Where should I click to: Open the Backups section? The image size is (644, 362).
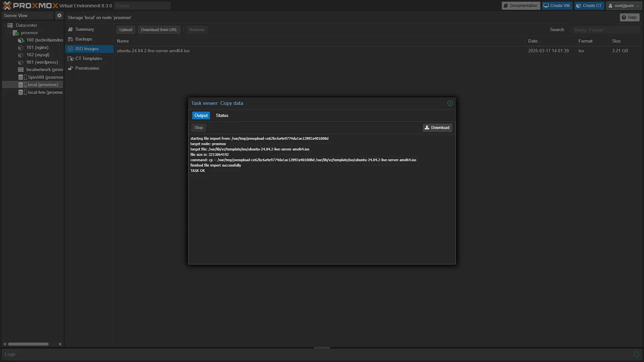(x=89, y=39)
